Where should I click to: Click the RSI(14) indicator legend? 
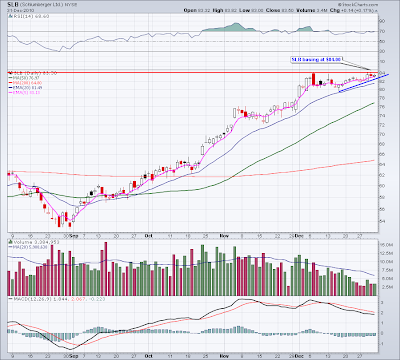29,16
